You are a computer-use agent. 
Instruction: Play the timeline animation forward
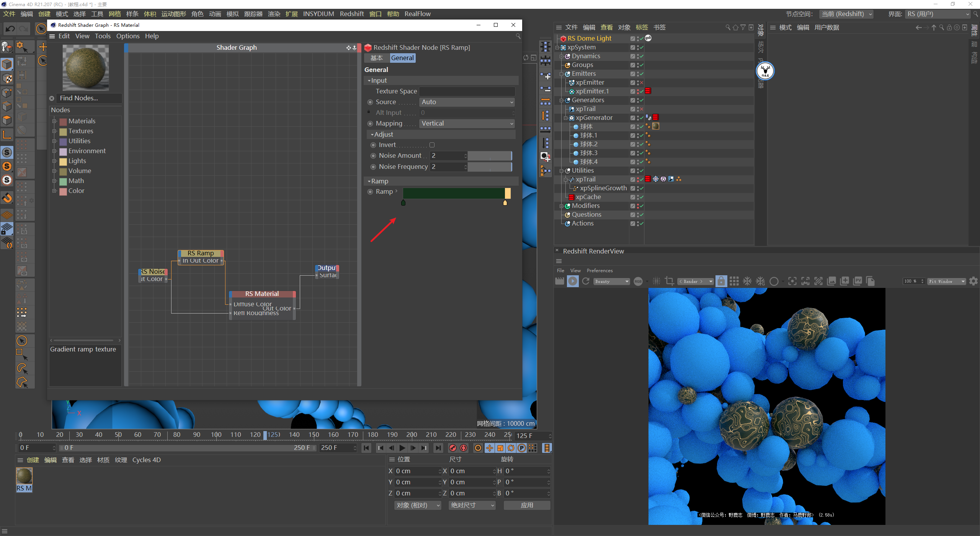[402, 448]
